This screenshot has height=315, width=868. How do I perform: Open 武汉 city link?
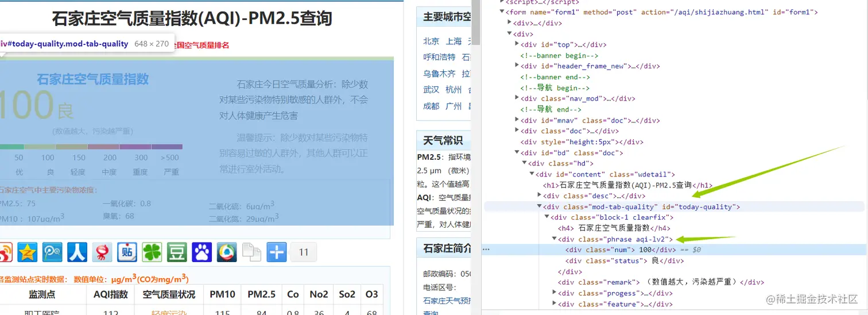click(x=431, y=90)
